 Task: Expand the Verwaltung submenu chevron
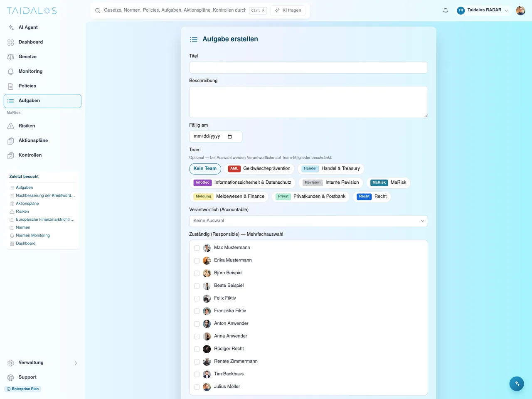click(76, 363)
